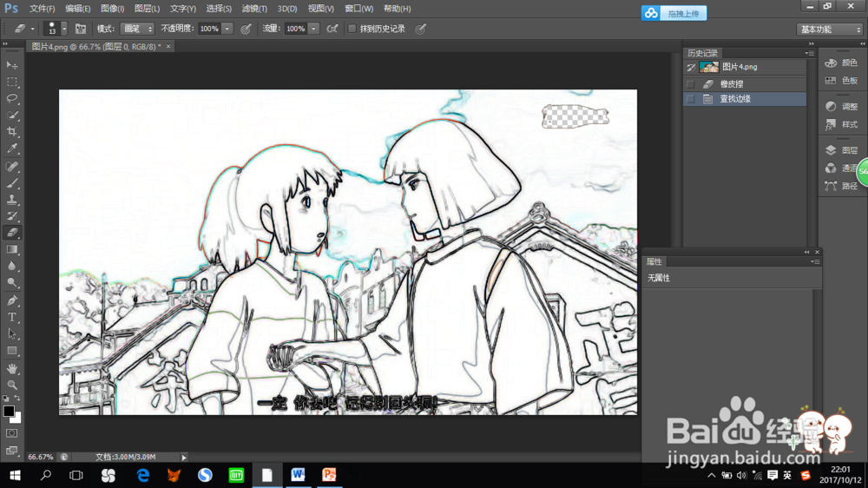Select the Rectangle shape tool
Screen dimensions: 868x488
click(x=11, y=351)
